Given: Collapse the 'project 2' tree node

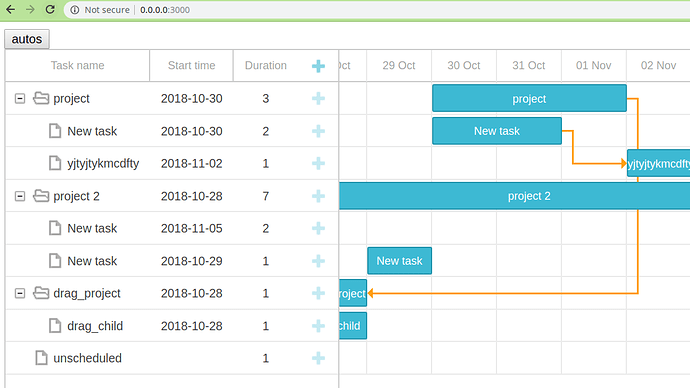Looking at the screenshot, I should [20, 196].
